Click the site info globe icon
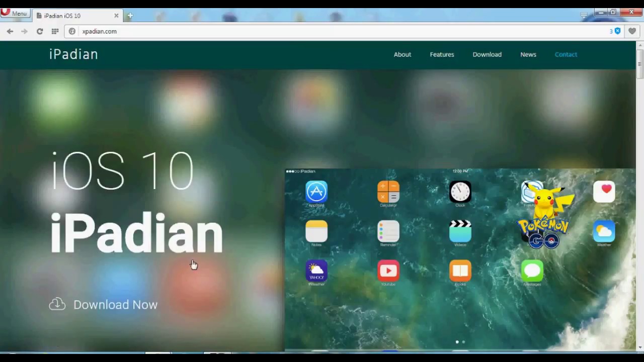 [72, 31]
